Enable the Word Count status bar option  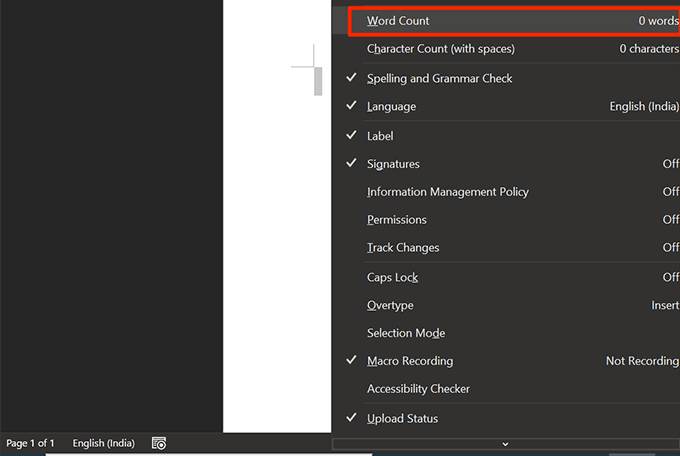398,21
